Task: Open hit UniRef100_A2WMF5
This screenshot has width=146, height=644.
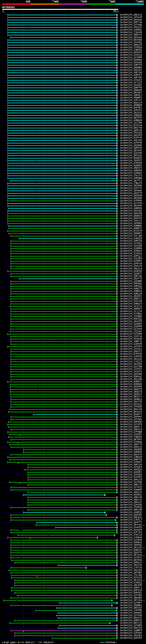Action: [131, 630]
